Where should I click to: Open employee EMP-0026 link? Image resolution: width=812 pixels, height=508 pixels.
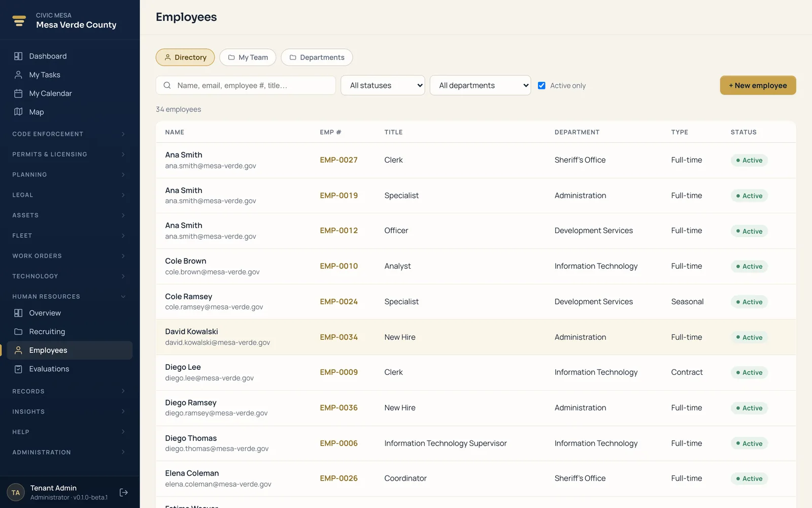[339, 479]
